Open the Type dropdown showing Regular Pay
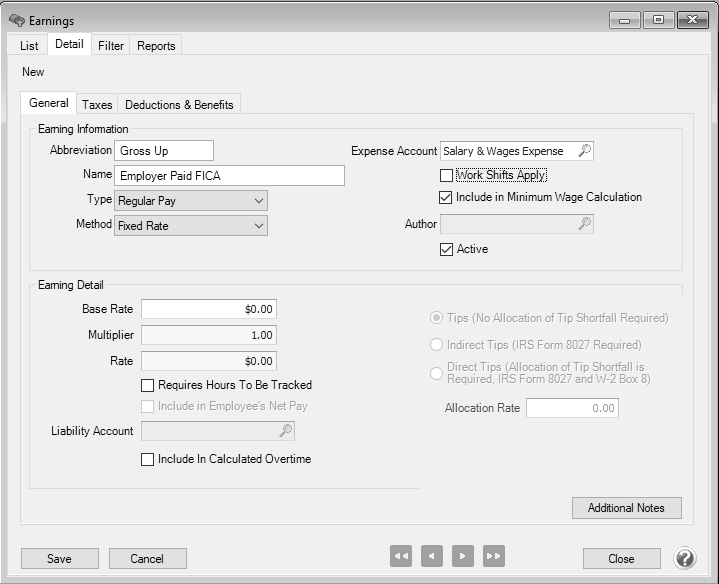719x584 pixels. 190,201
